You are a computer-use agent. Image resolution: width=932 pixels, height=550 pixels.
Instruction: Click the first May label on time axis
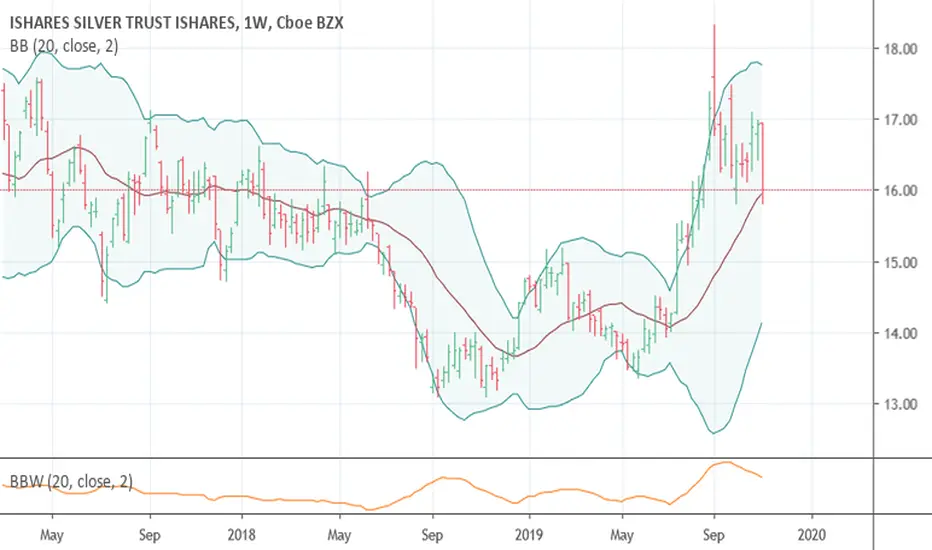(52, 535)
